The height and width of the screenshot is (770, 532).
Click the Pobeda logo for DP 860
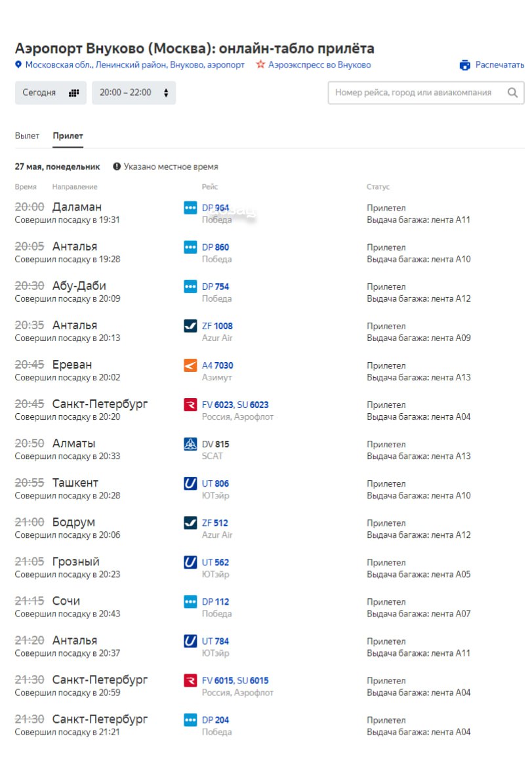(190, 247)
